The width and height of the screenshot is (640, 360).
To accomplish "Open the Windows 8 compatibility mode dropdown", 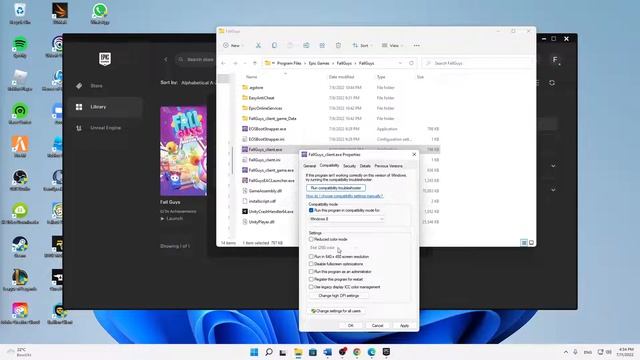I will [346, 219].
